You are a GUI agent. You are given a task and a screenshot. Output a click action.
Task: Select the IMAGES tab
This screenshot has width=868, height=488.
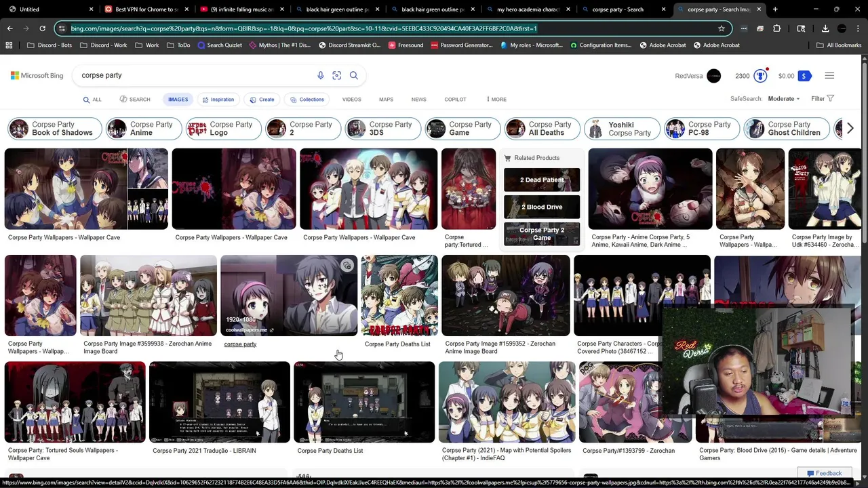[x=178, y=100]
